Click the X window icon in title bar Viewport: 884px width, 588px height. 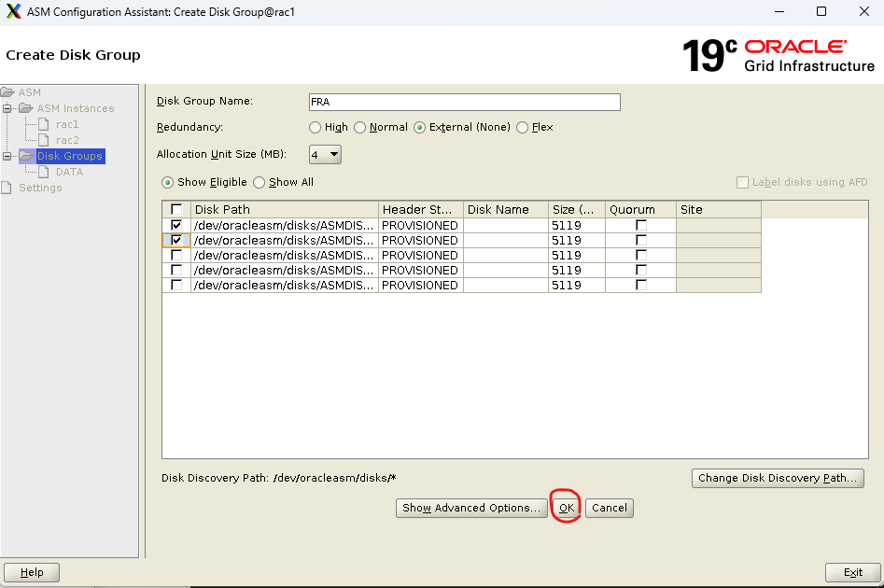coord(13,11)
